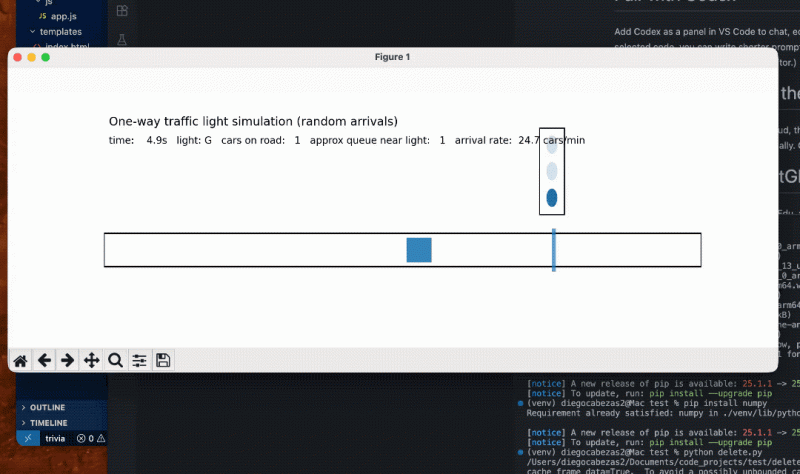Go forward to next view
The width and height of the screenshot is (800, 474).
pyautogui.click(x=67, y=360)
